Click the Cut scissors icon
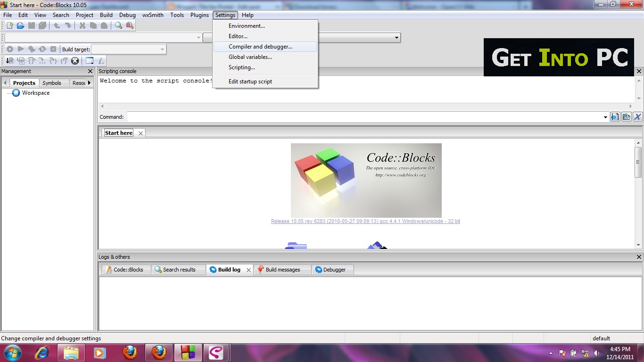644x362 pixels. [x=82, y=26]
